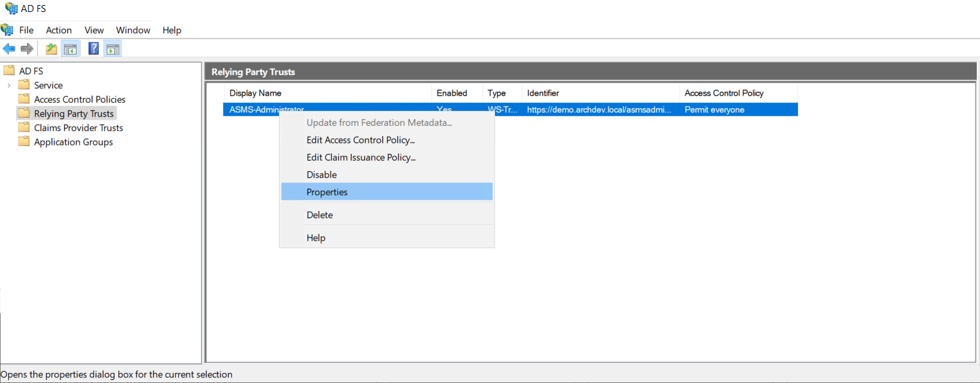Click the Claims Provider Trusts folder icon
Image resolution: width=980 pixels, height=383 pixels.
tap(24, 127)
